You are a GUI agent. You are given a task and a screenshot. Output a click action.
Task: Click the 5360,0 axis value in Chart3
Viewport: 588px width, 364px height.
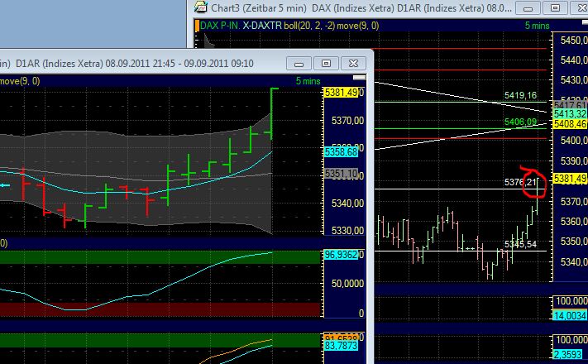[x=574, y=222]
